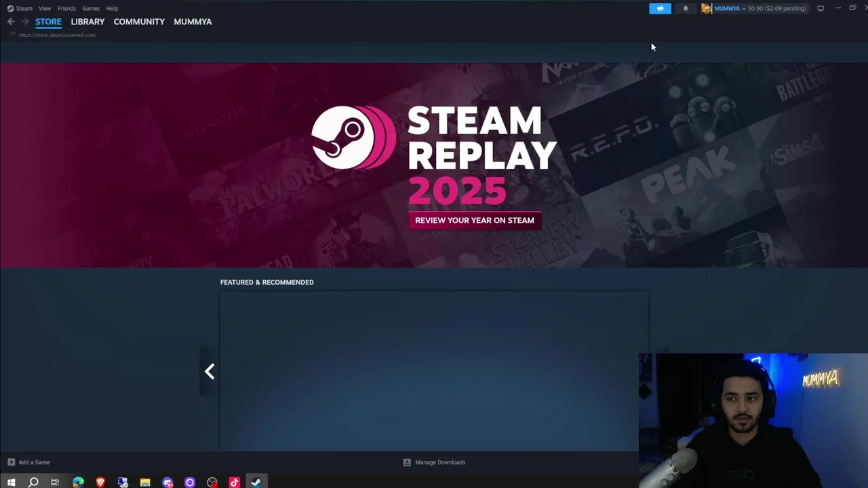Open the purple circle app on taskbar
Viewport: 868px width, 488px height.
click(190, 483)
